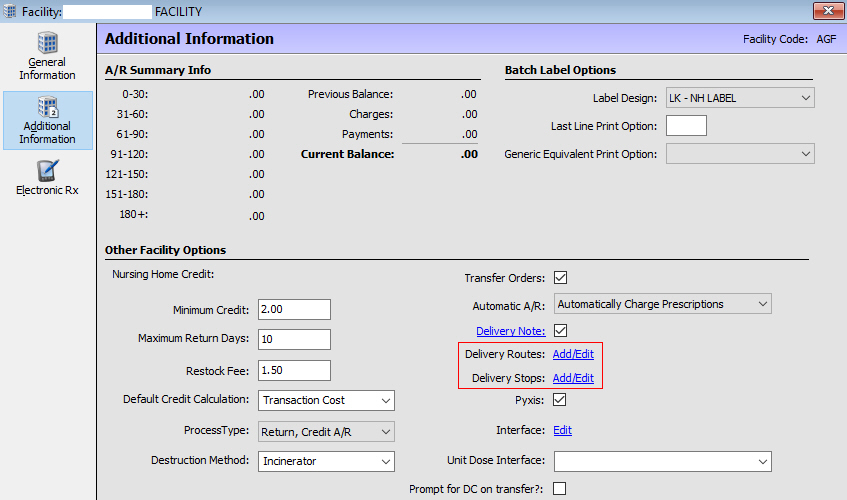Click the Batch Label Options heading
The image size is (847, 500).
pyautogui.click(x=560, y=70)
